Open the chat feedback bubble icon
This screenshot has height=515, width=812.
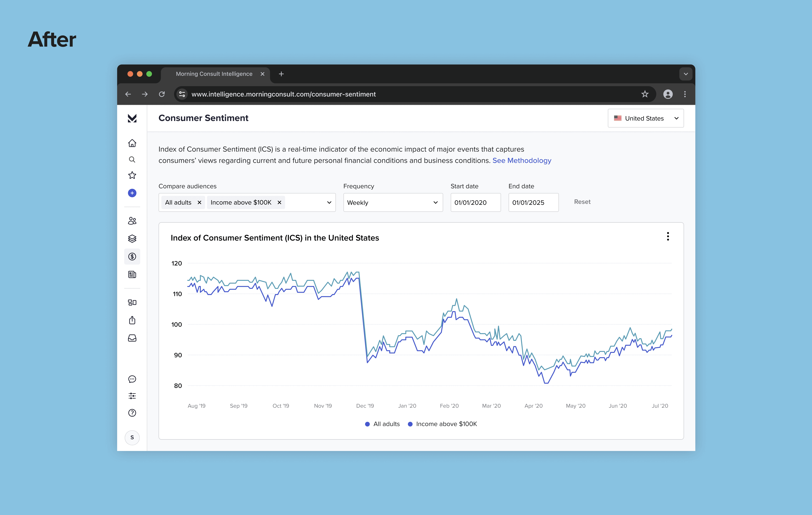point(132,379)
